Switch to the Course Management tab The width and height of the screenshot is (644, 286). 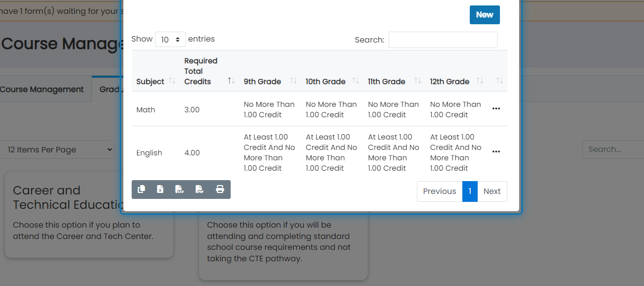[x=42, y=90]
